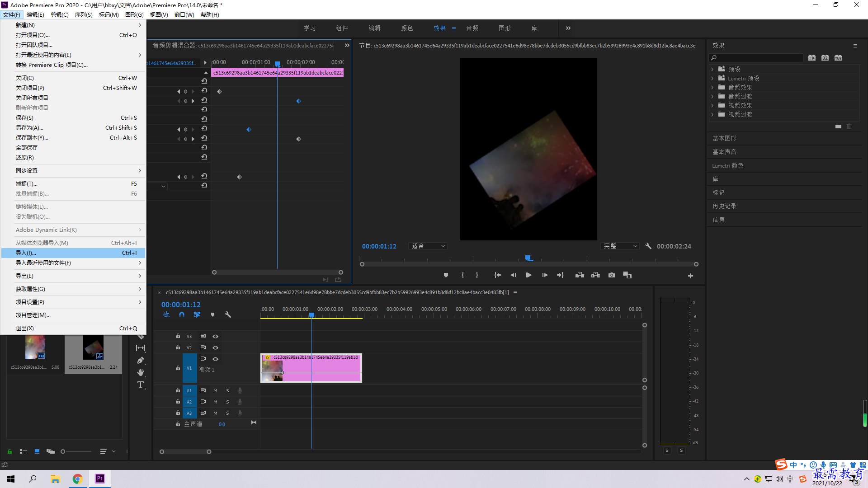Step forward one frame in Program monitor
The width and height of the screenshot is (868, 488).
click(x=545, y=275)
